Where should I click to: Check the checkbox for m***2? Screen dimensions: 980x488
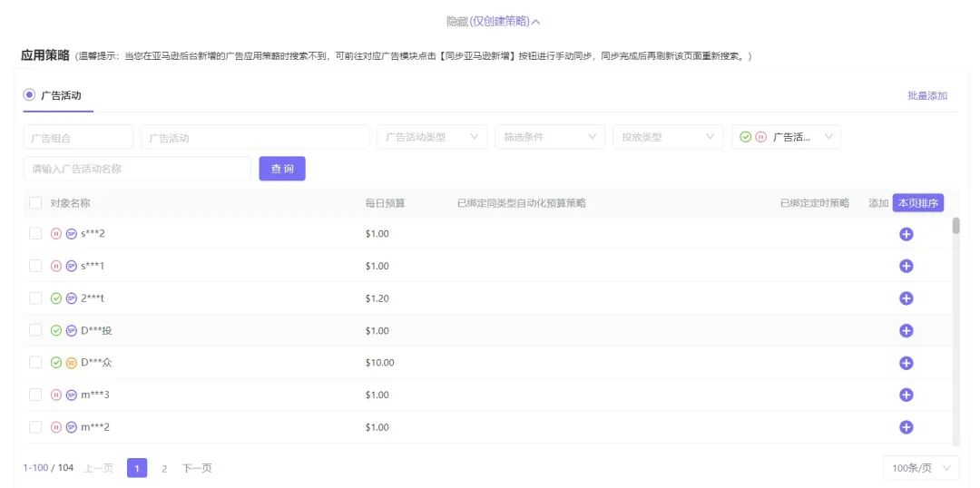[x=35, y=427]
